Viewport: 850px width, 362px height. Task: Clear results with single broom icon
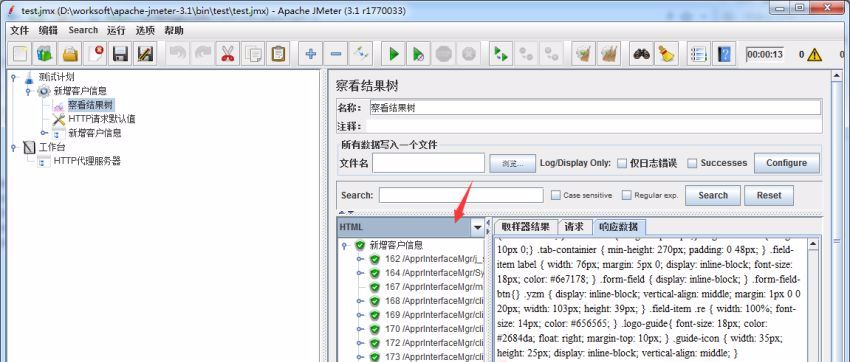tap(584, 54)
